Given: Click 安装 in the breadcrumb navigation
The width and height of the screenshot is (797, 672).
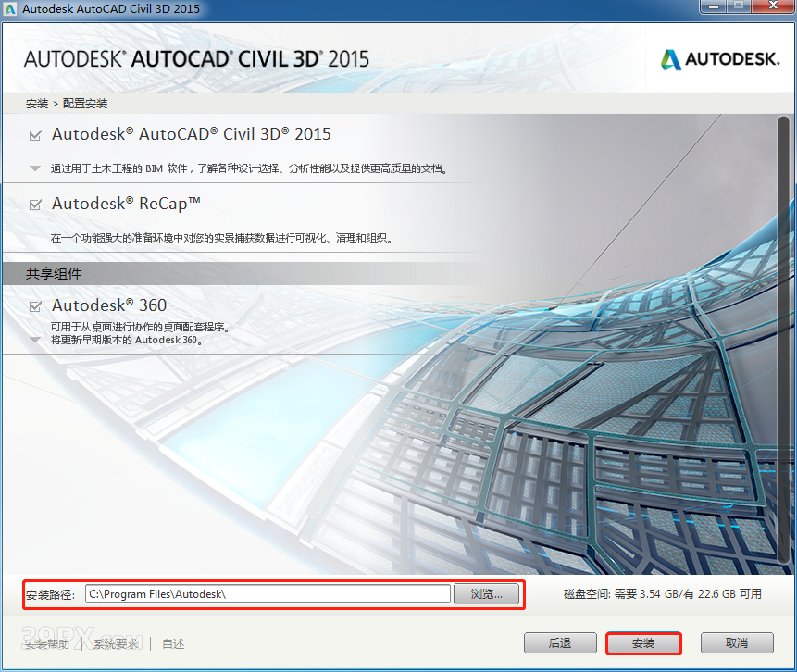Looking at the screenshot, I should 35,103.
